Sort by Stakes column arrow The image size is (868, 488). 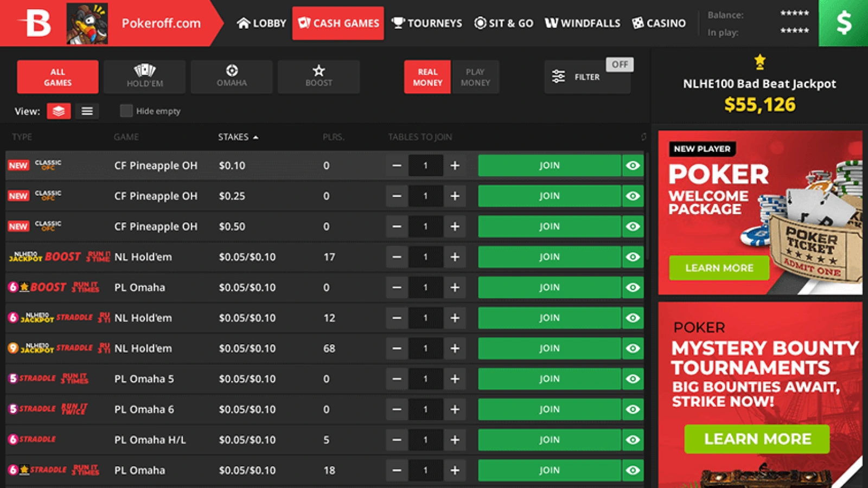pos(256,137)
